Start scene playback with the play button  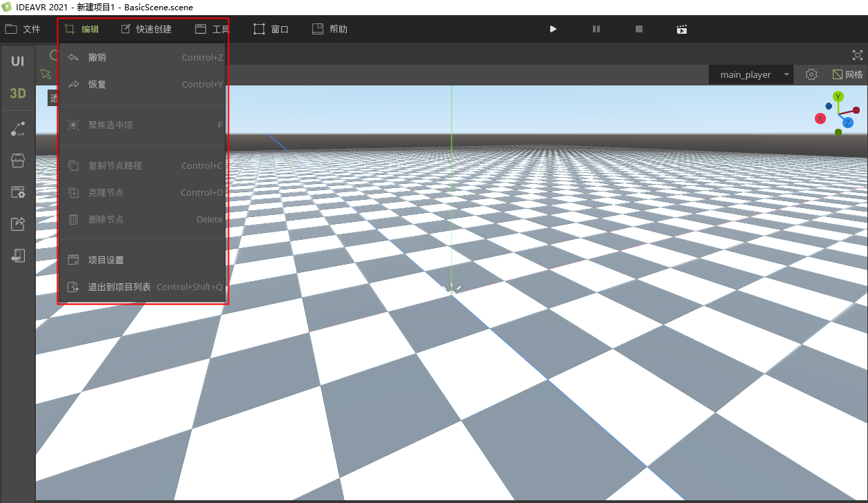553,29
